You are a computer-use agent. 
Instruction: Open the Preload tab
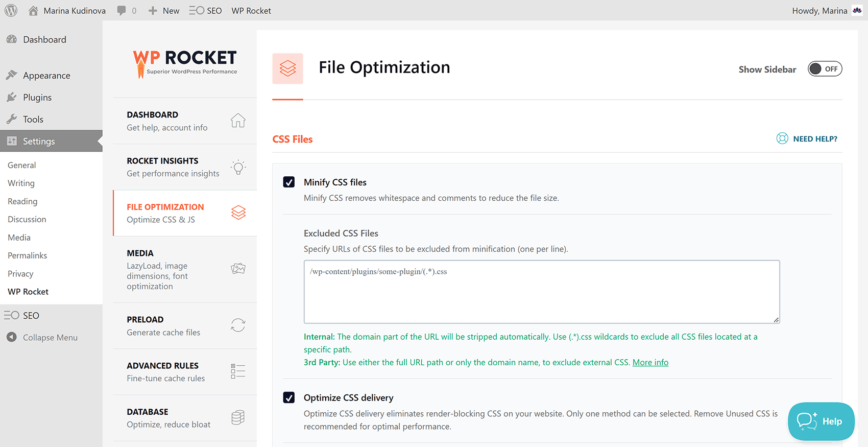point(185,325)
